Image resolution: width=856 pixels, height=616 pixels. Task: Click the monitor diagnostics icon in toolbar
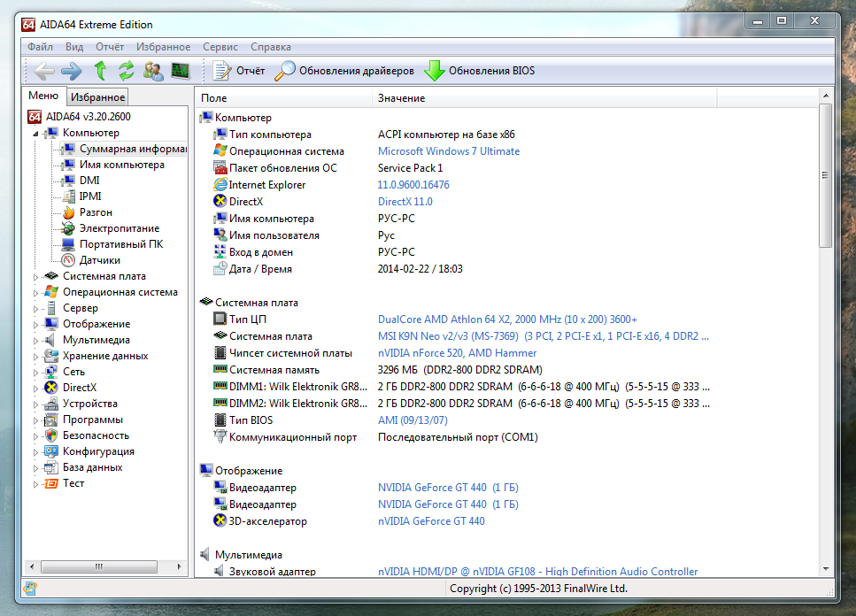(181, 71)
